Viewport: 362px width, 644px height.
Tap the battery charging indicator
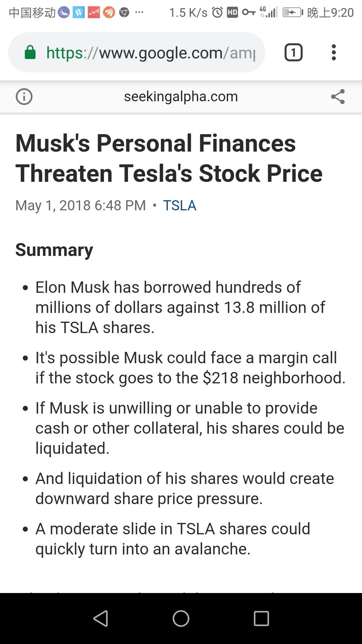click(293, 13)
